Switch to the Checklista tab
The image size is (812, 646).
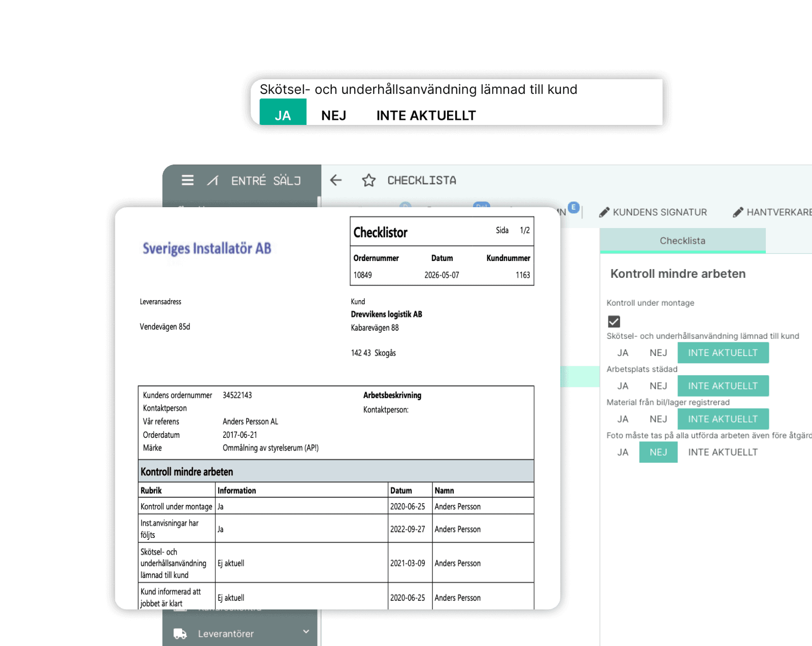point(683,241)
